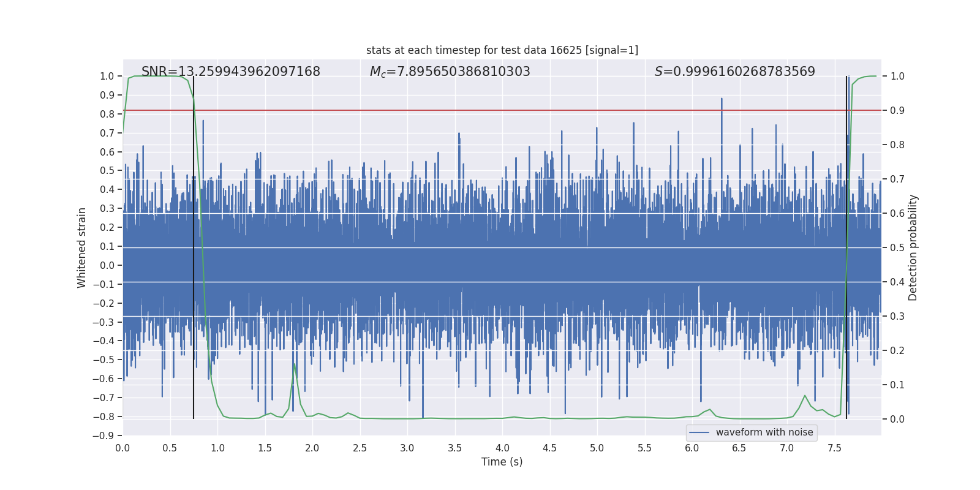Select the Mc=7.8956 chirp mass annotation
Image resolution: width=980 pixels, height=490 pixels.
coord(450,72)
